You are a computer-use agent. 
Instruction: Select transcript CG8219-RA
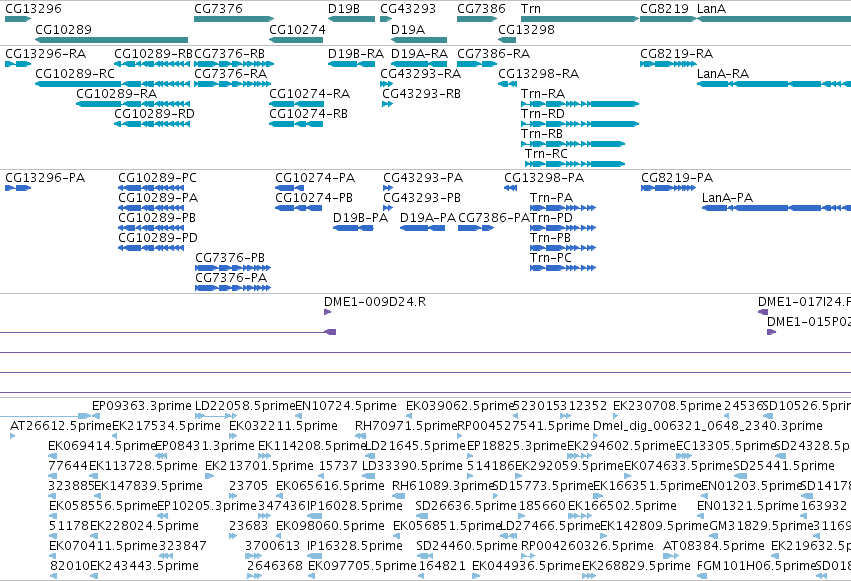click(668, 64)
